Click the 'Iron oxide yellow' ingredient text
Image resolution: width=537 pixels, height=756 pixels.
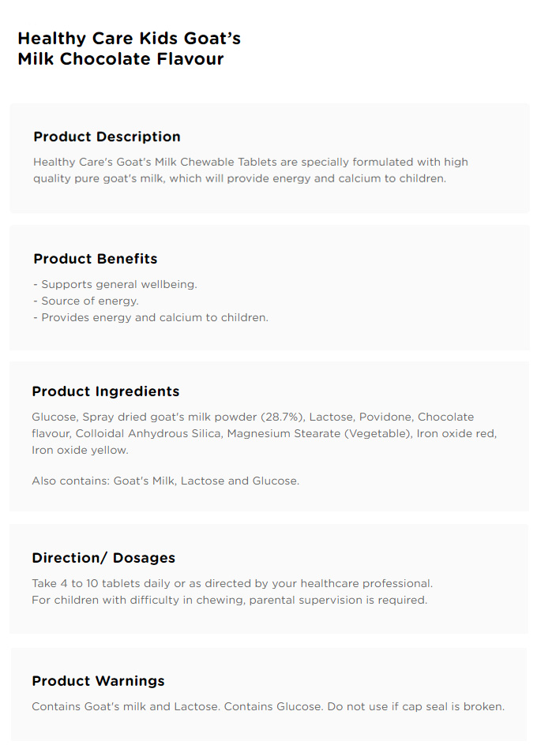coord(80,450)
